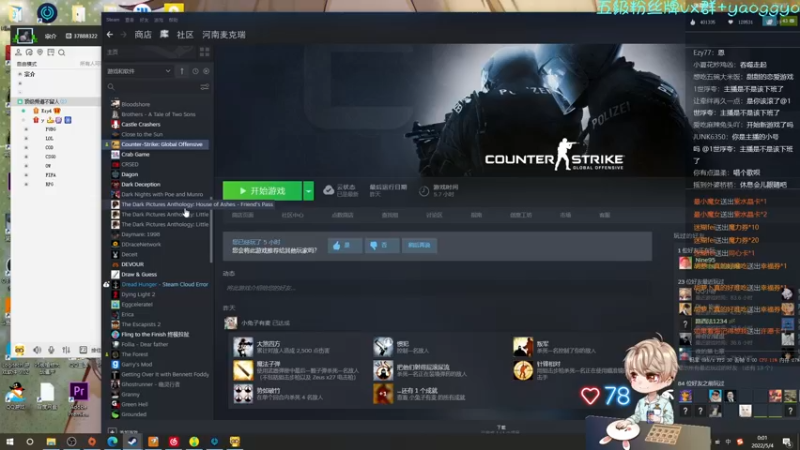
Task: Select Dread Hunger - Steam Cloud Error
Action: 164,284
